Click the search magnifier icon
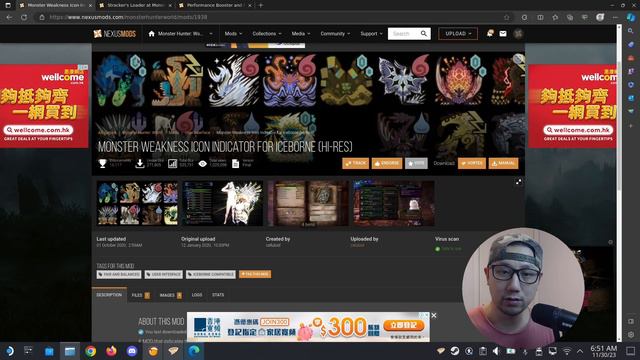 [424, 33]
